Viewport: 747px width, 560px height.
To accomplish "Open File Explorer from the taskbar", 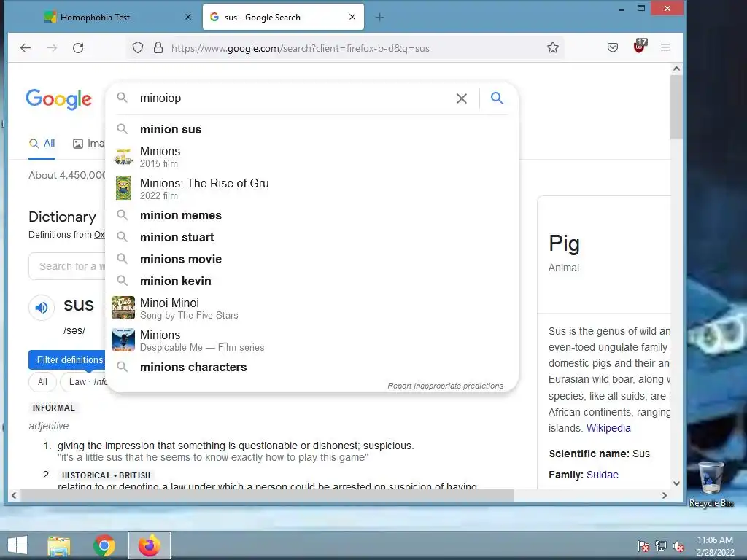I will tap(59, 545).
